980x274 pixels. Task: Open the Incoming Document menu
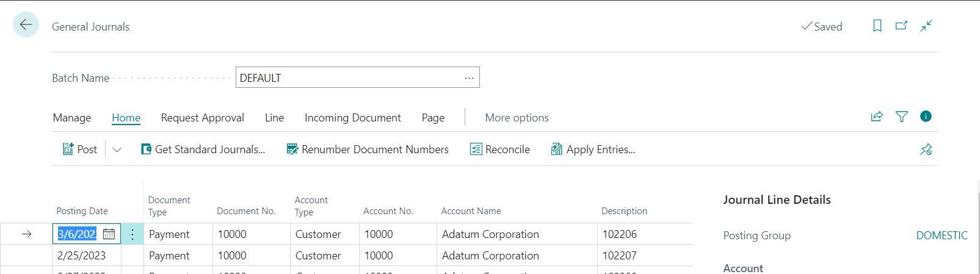[353, 118]
